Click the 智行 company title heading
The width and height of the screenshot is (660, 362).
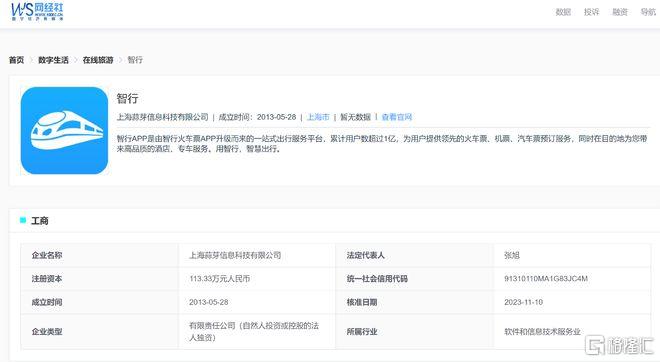[128, 98]
